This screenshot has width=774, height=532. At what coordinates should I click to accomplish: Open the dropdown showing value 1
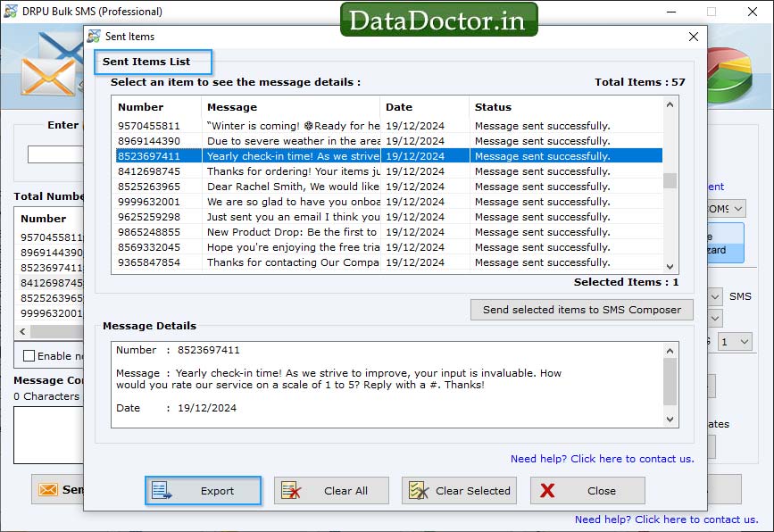click(x=735, y=342)
